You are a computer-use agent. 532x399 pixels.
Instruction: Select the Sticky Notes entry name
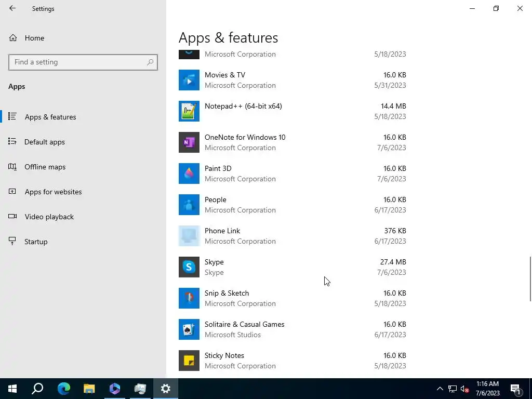[x=224, y=355]
